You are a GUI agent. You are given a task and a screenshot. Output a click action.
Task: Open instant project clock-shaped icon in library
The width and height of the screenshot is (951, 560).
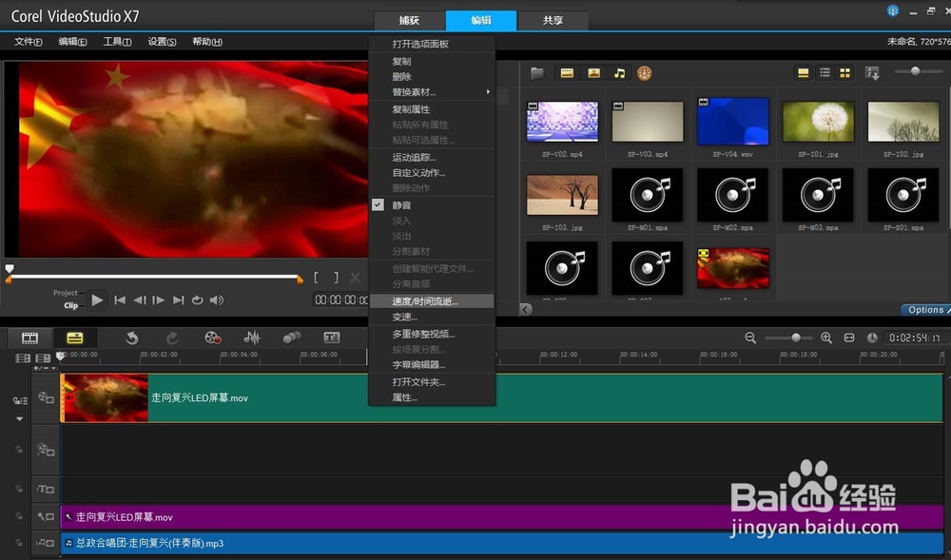point(644,73)
